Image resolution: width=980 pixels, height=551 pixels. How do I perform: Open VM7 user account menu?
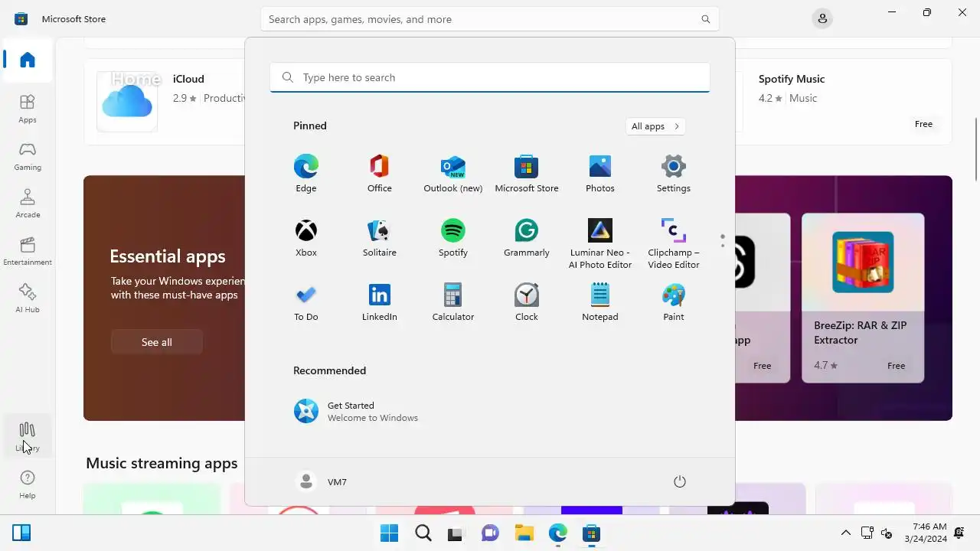pos(322,481)
